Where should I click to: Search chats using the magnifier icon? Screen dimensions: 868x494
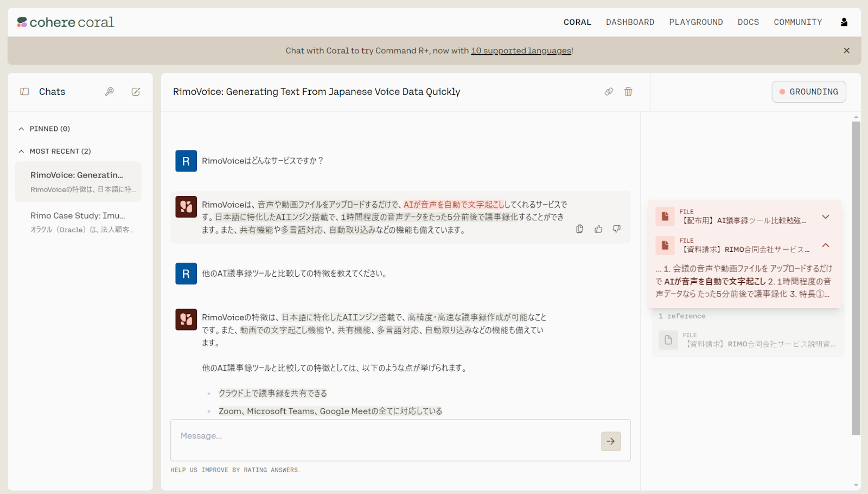coord(110,91)
